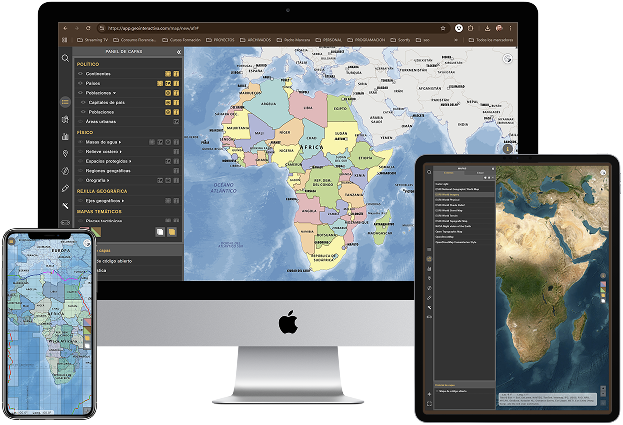Toggle visibility of the Países layer

coord(80,83)
